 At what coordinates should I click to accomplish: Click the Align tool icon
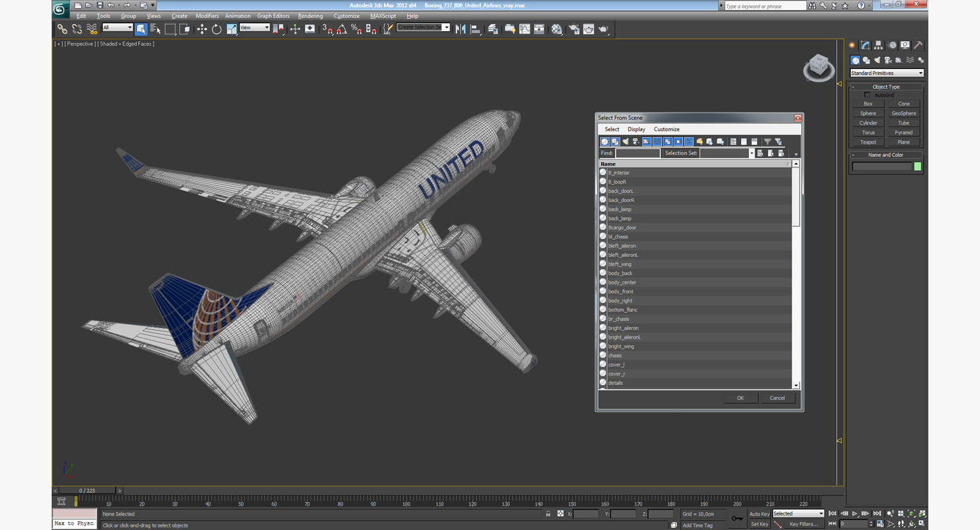click(475, 28)
